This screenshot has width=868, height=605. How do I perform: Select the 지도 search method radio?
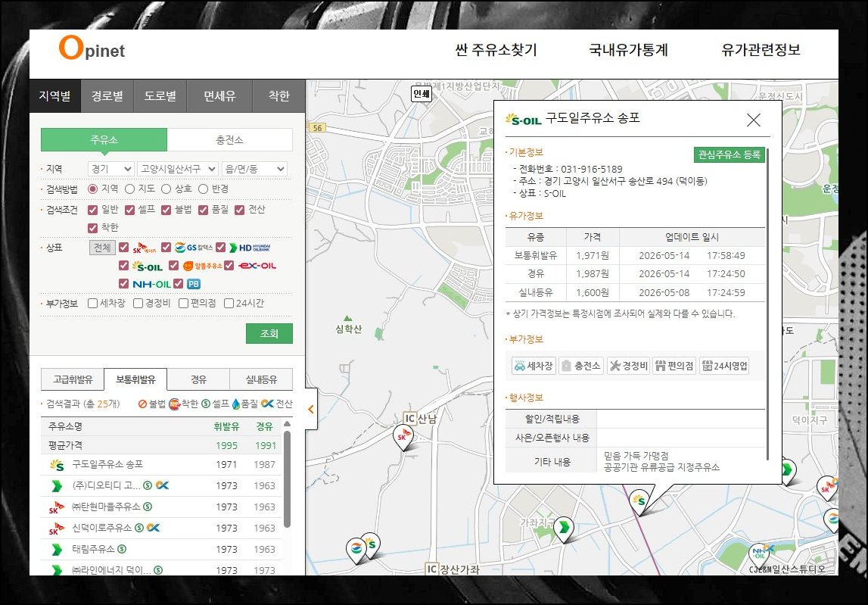(x=129, y=189)
